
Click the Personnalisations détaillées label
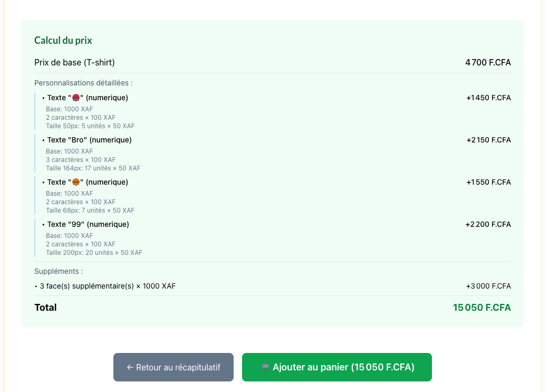click(83, 83)
